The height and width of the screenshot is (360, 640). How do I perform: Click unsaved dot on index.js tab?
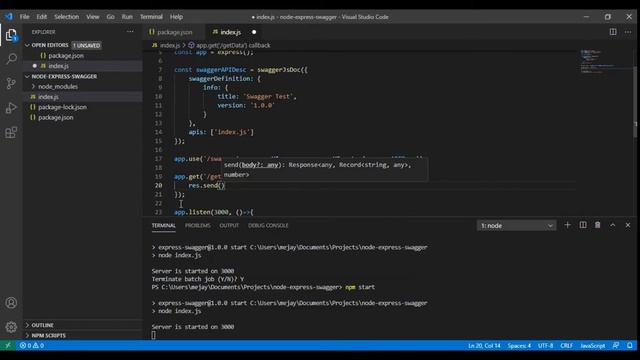click(254, 32)
